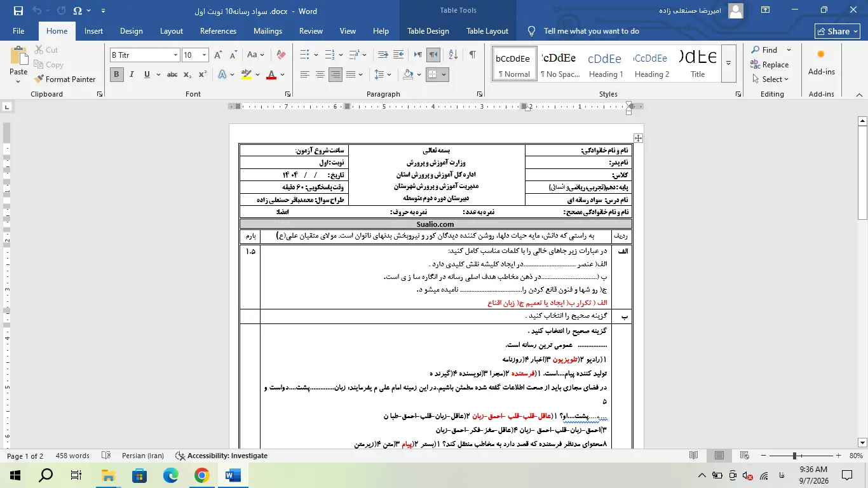Image resolution: width=868 pixels, height=488 pixels.
Task: Increase font size with grow font icon
Action: (x=219, y=55)
